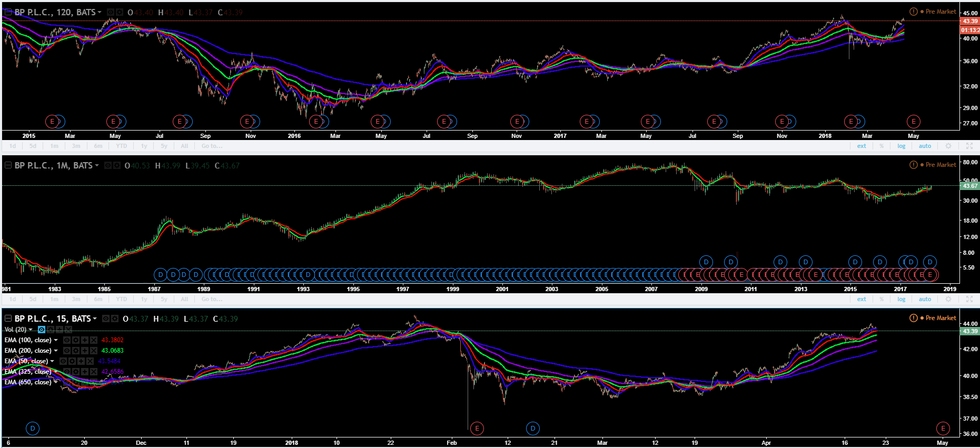Click the red 43.39 price label on top chart
This screenshot has height=448, width=980.
coord(970,21)
